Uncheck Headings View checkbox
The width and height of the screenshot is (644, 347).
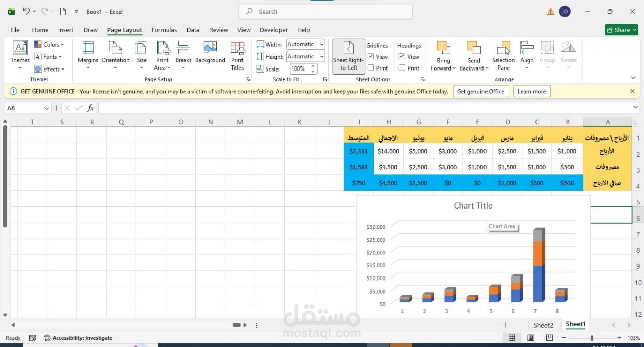pos(402,56)
